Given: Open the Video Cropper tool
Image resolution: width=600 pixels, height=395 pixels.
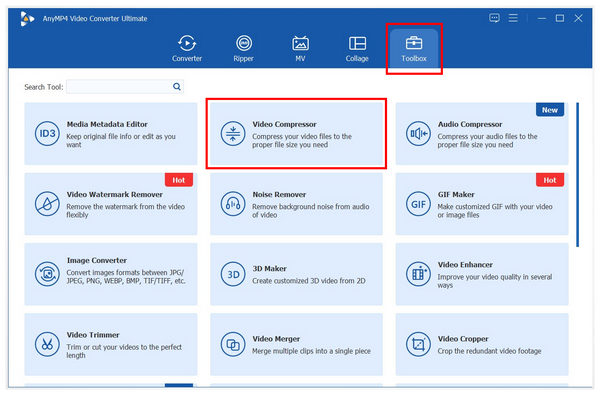Looking at the screenshot, I should [482, 344].
